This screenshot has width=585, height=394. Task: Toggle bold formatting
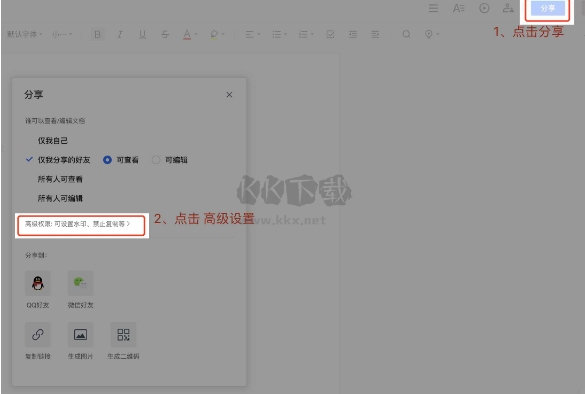tap(97, 34)
